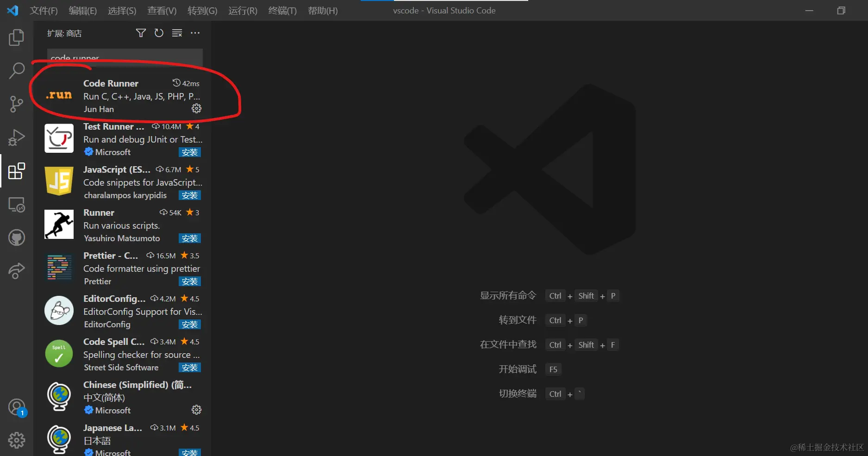The height and width of the screenshot is (456, 868).
Task: Open the filter extensions dropdown
Action: [141, 33]
